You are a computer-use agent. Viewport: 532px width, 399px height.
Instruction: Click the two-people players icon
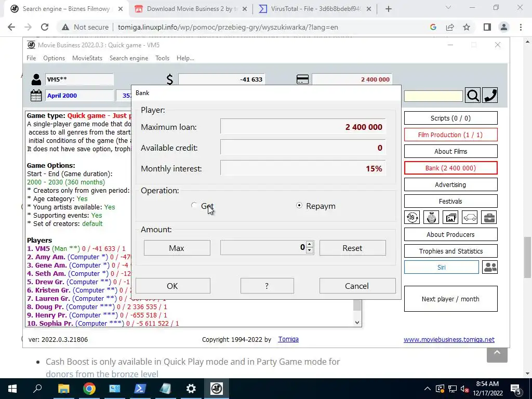click(x=490, y=268)
